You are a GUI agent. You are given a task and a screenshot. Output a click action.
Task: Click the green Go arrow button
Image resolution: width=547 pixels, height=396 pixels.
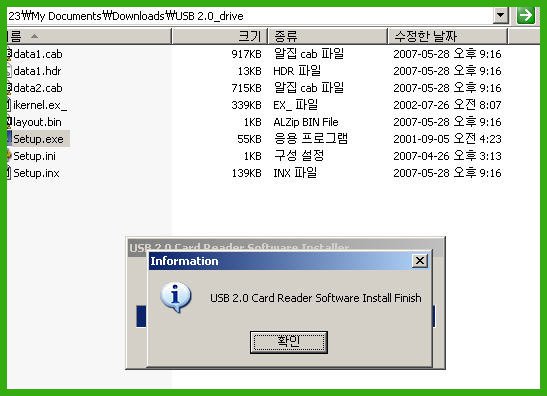pos(526,15)
